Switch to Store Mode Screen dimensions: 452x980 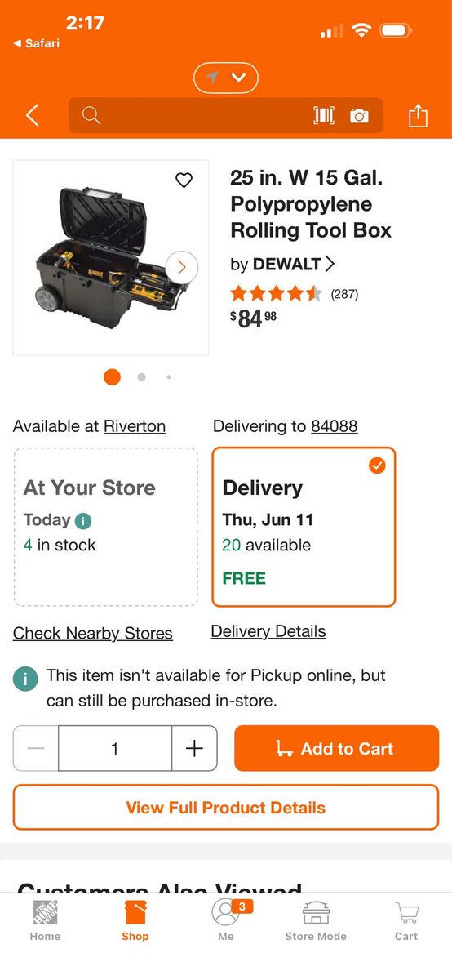tap(316, 921)
